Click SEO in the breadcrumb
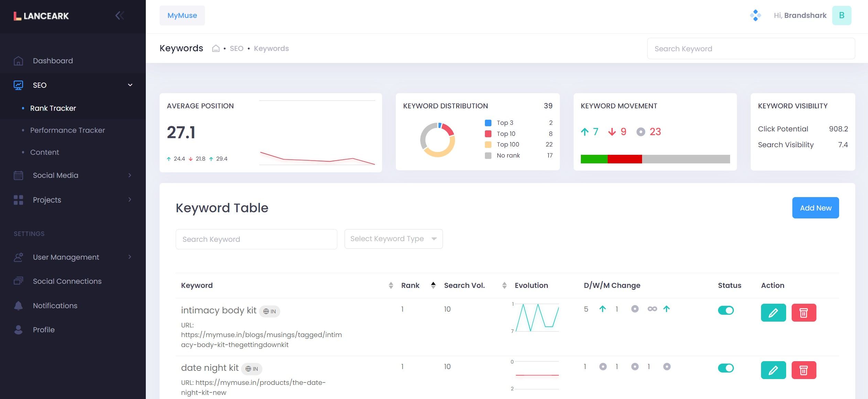Image resolution: width=868 pixels, height=399 pixels. 237,48
